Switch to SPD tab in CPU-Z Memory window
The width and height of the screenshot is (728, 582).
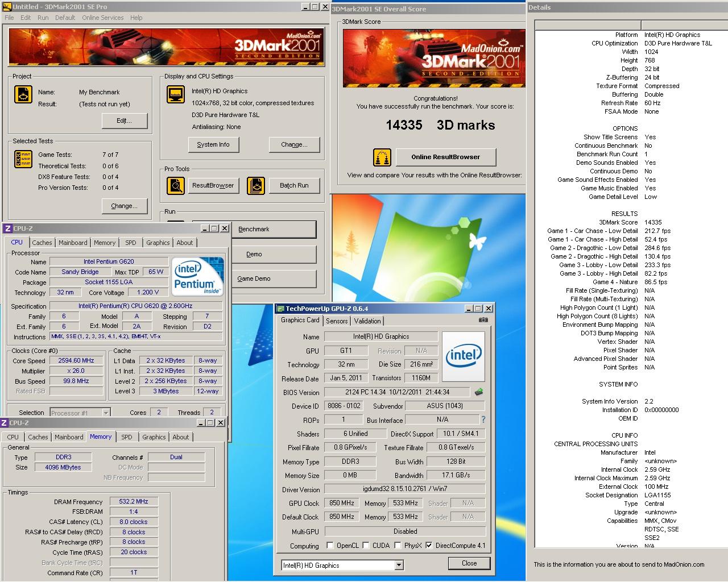[126, 437]
